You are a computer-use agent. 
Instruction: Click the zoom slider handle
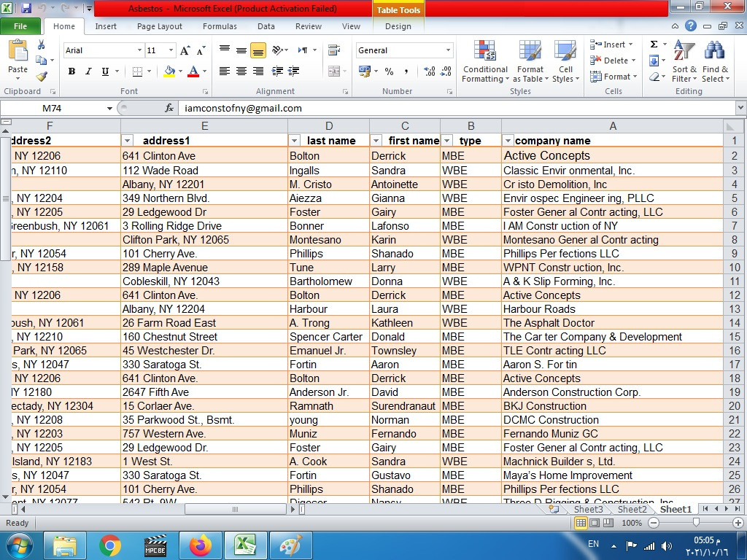696,523
